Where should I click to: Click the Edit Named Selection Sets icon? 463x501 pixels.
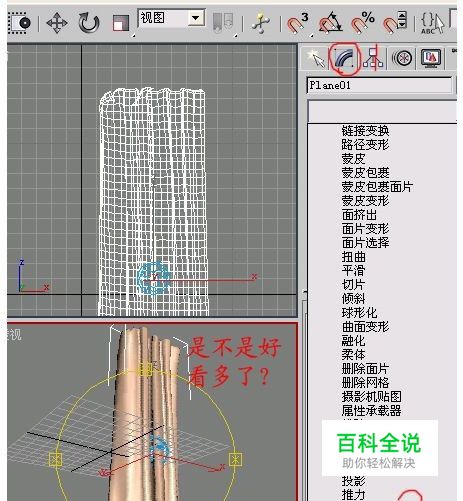point(432,23)
